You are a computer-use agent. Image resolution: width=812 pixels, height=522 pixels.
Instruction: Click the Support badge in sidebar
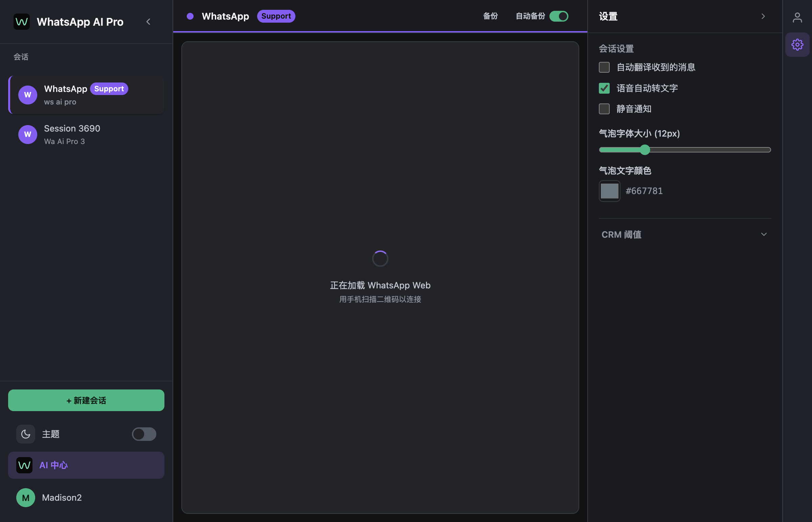click(x=109, y=89)
